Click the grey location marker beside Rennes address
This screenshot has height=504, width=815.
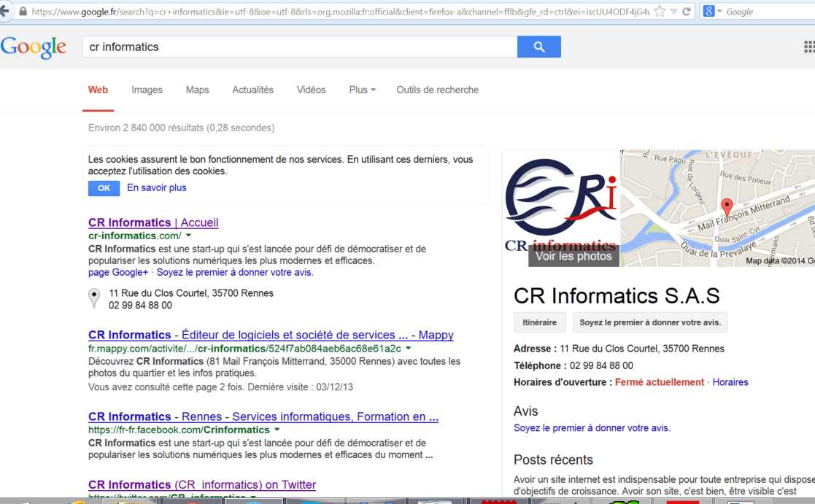[x=94, y=298]
